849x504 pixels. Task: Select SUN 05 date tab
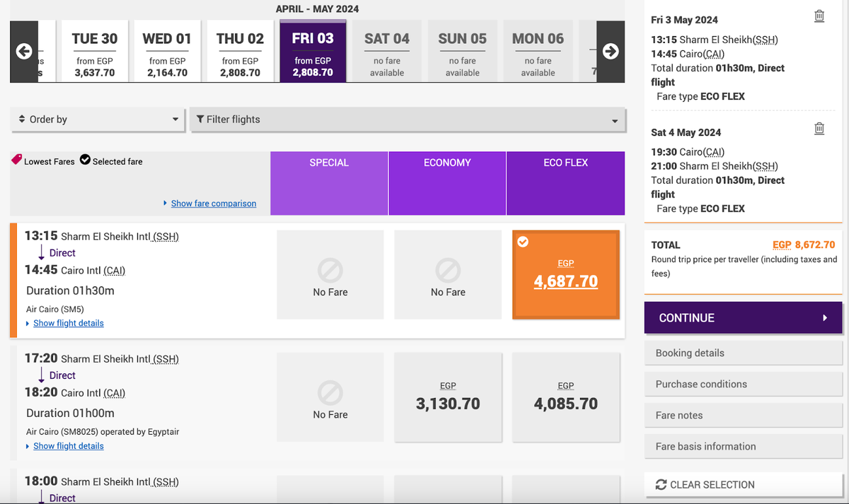pos(463,52)
